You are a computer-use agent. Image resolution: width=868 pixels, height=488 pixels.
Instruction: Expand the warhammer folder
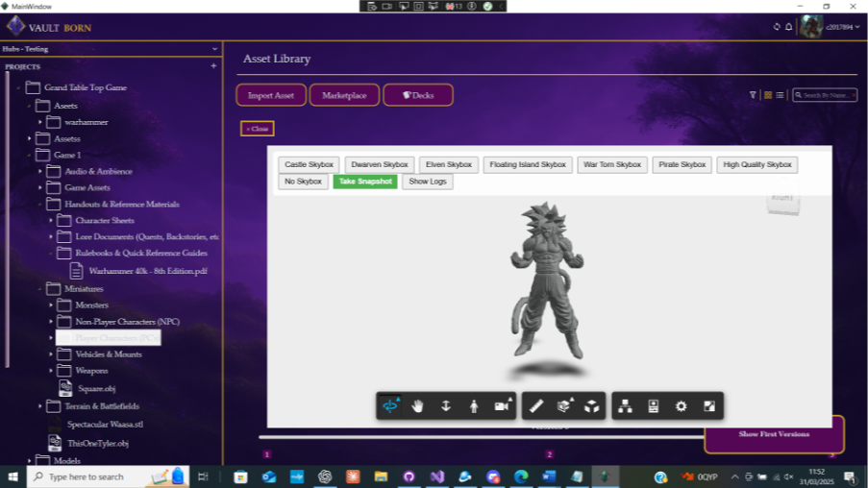pos(39,122)
